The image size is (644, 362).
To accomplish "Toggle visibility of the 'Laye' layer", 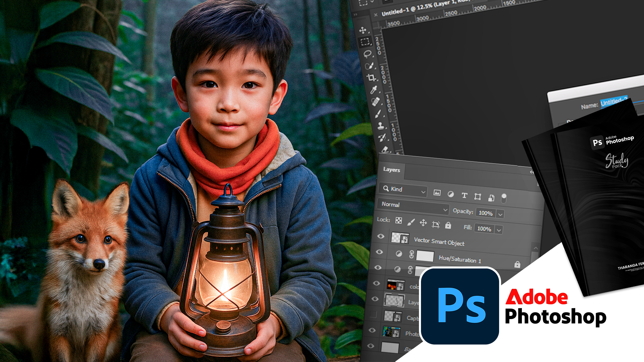I will point(375,299).
